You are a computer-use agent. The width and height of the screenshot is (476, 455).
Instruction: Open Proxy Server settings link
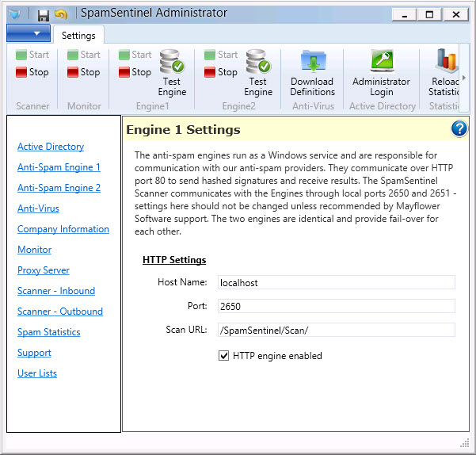[44, 270]
